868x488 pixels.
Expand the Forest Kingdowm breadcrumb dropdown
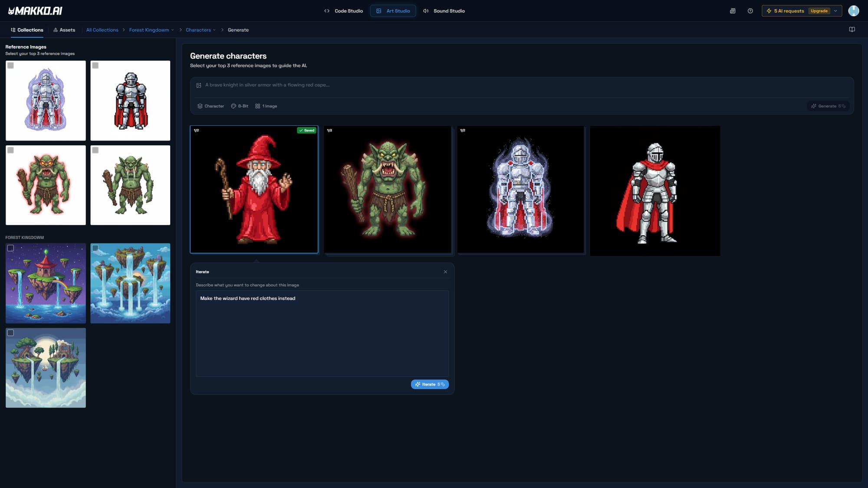coord(172,30)
